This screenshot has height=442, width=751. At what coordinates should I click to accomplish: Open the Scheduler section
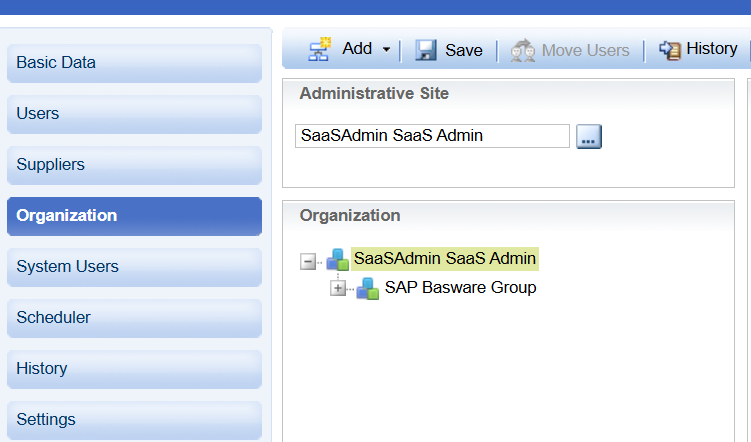click(x=134, y=317)
